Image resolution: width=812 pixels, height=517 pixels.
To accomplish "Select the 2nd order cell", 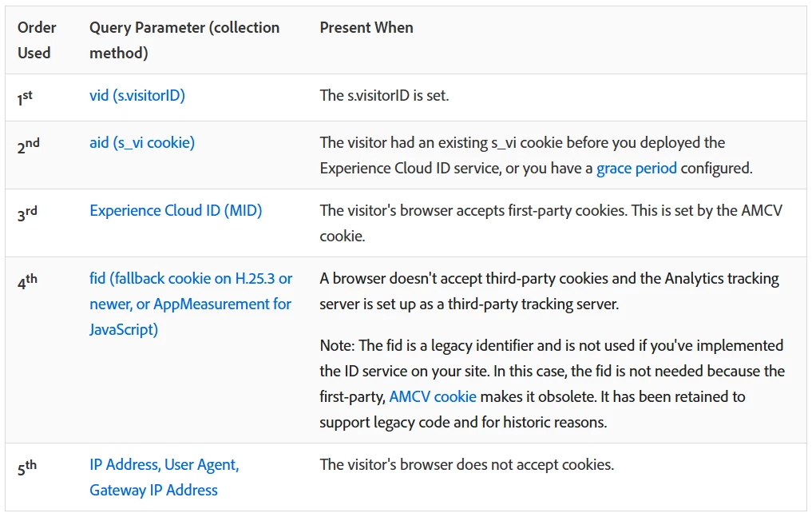I will (28, 145).
